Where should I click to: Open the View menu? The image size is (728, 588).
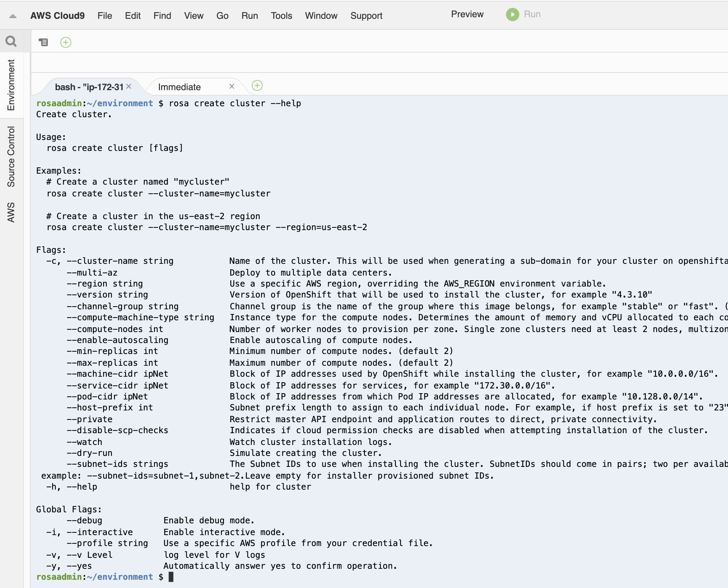(x=194, y=16)
